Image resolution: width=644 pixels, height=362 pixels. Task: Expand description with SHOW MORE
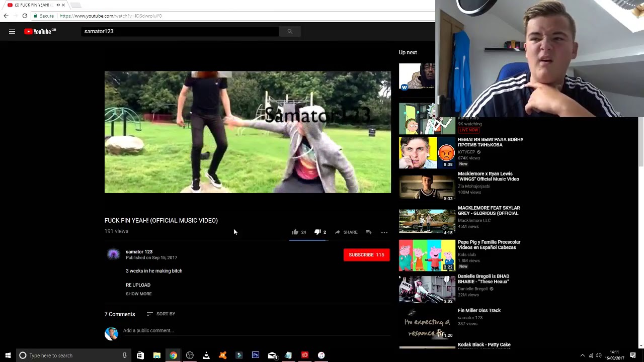click(138, 294)
